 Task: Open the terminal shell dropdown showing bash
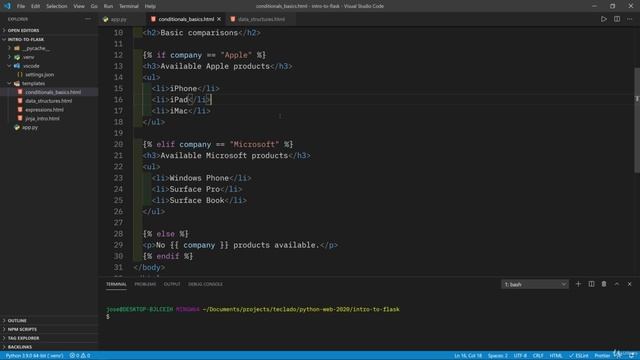coord(535,284)
